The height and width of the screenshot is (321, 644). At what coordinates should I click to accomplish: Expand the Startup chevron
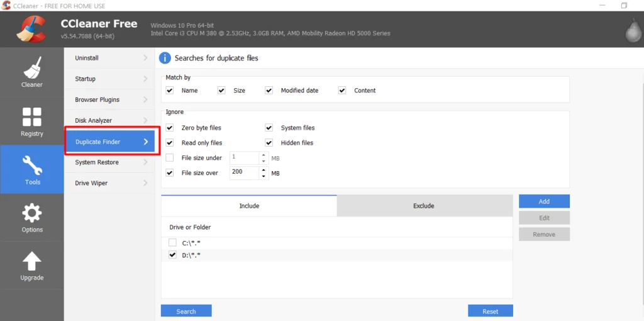(145, 79)
